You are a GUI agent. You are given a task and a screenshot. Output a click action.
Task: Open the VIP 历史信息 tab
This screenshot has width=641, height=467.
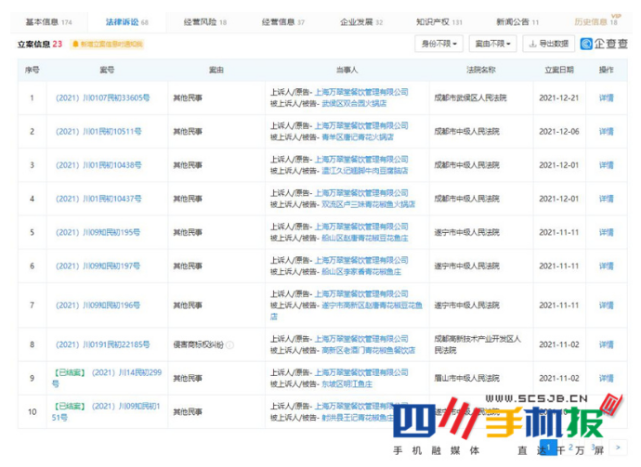[x=597, y=21]
